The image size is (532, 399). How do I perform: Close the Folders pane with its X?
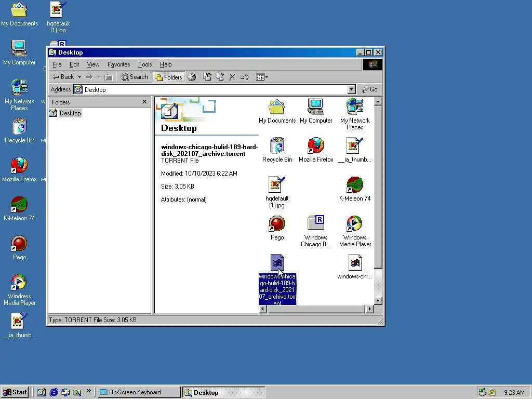pyautogui.click(x=144, y=102)
